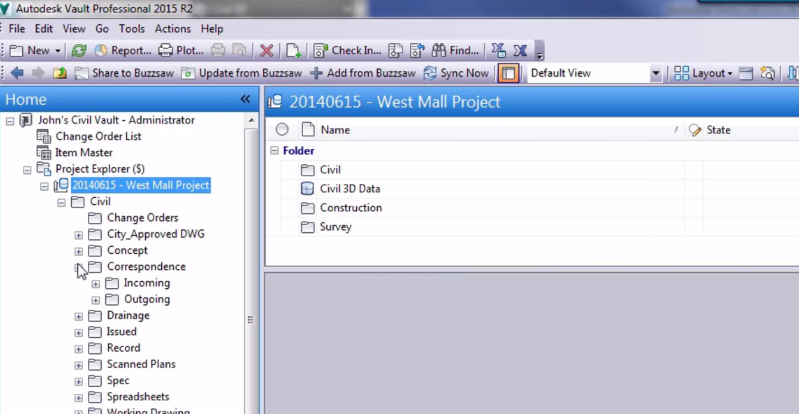Open the Civil folder in file list
The height and width of the screenshot is (414, 799).
(x=330, y=170)
